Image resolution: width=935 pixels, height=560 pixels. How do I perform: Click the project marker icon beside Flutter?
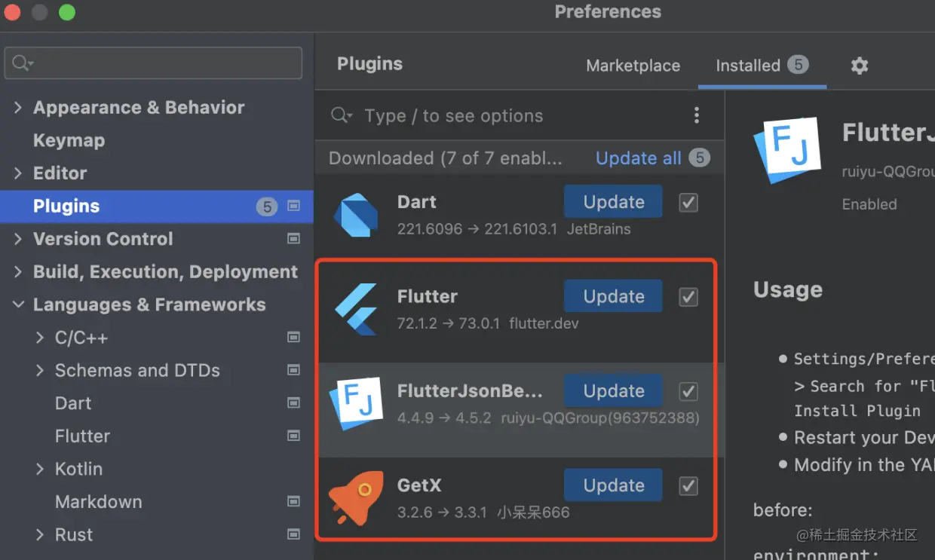click(x=294, y=436)
